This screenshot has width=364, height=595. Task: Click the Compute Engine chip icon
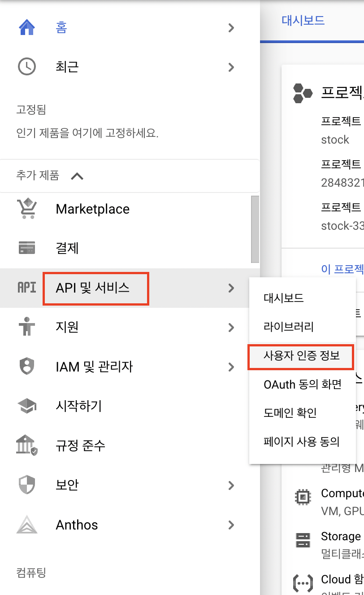pyautogui.click(x=303, y=497)
